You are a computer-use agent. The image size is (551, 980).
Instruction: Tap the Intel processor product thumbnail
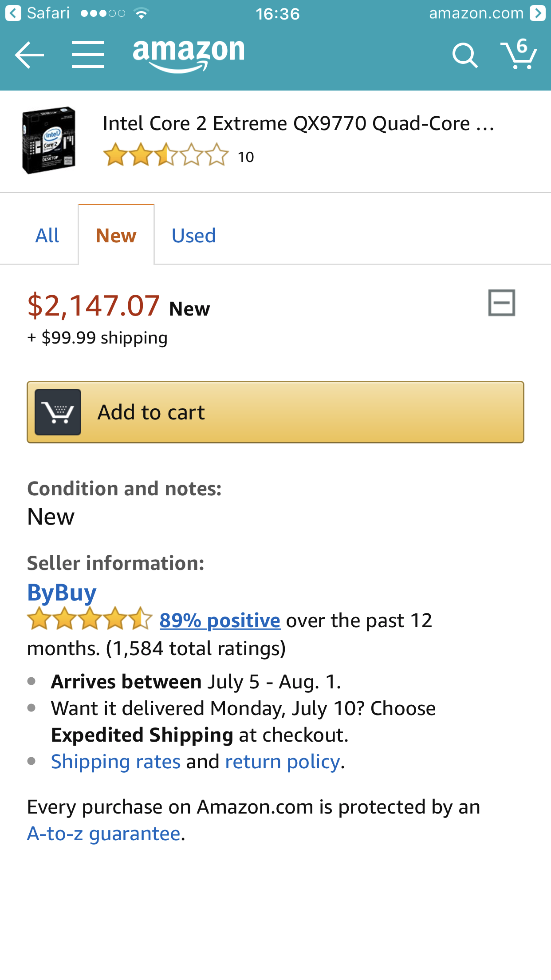point(49,140)
